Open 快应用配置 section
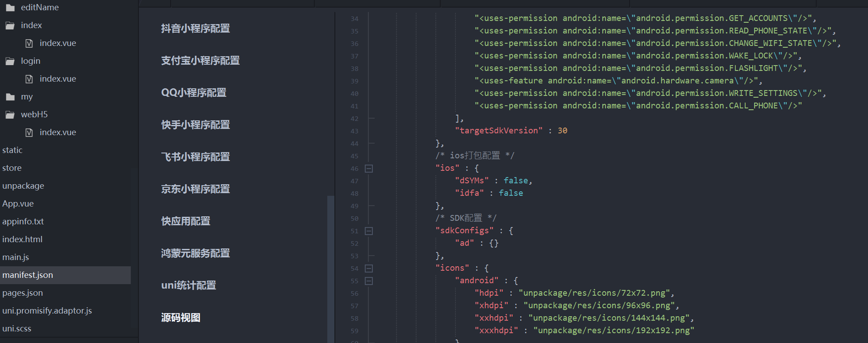The height and width of the screenshot is (343, 868). coord(186,221)
